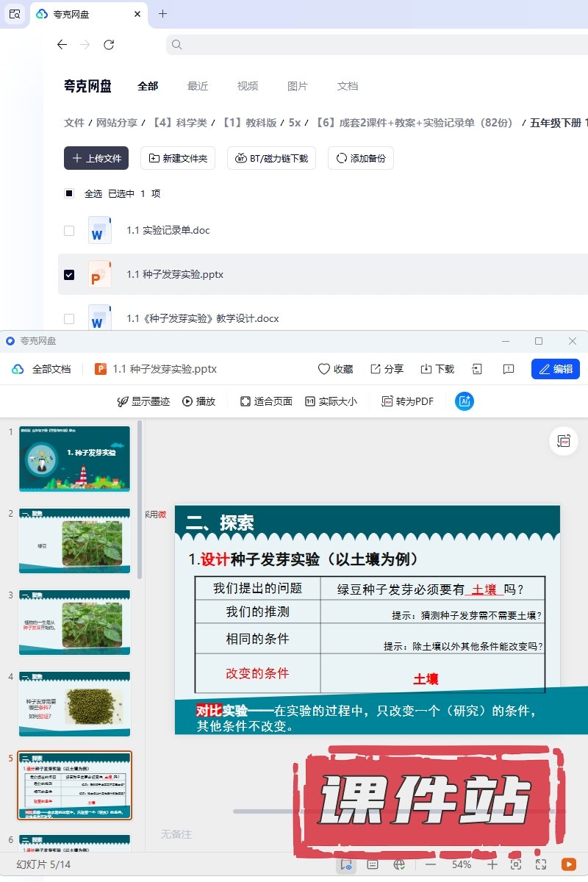
Task: Click the 转为PDF convert button
Action: pos(407,401)
